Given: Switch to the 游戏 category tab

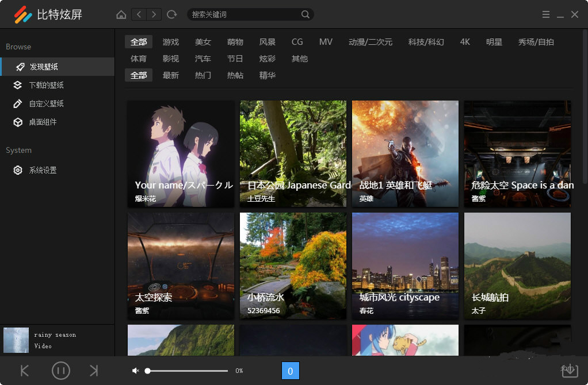Looking at the screenshot, I should click(x=171, y=42).
